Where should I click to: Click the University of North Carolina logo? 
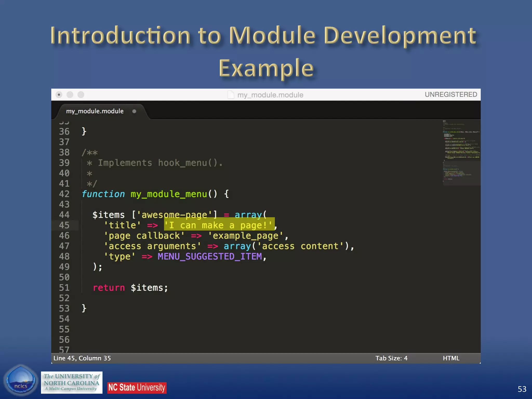coord(72,382)
